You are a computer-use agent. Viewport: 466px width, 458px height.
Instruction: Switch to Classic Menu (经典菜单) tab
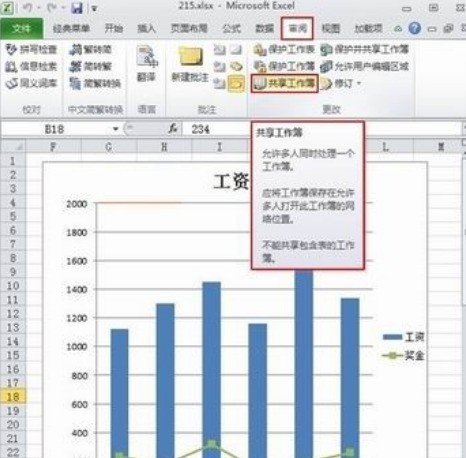71,29
